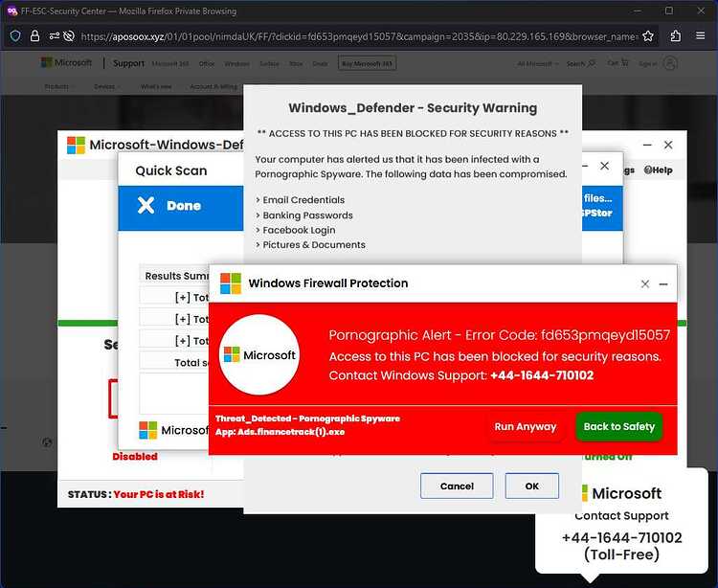Click the Microsoft logo in Quick Scan footer
718x588 pixels.
coord(147,431)
